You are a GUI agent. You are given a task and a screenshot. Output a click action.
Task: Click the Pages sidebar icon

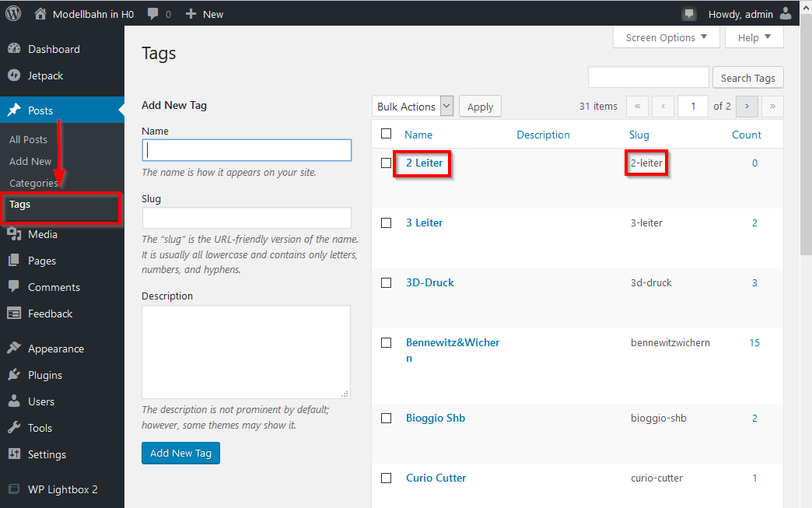(x=14, y=261)
